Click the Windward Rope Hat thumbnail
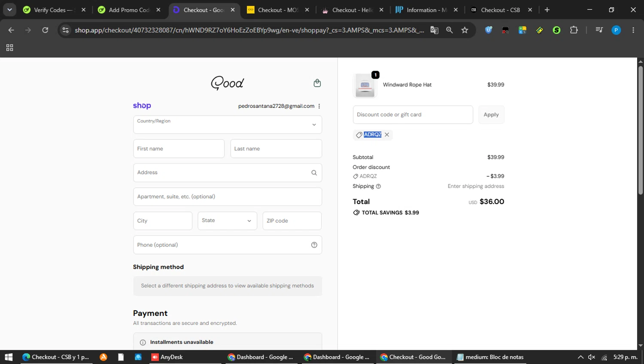Screen dimensions: 644x364 coord(365,85)
